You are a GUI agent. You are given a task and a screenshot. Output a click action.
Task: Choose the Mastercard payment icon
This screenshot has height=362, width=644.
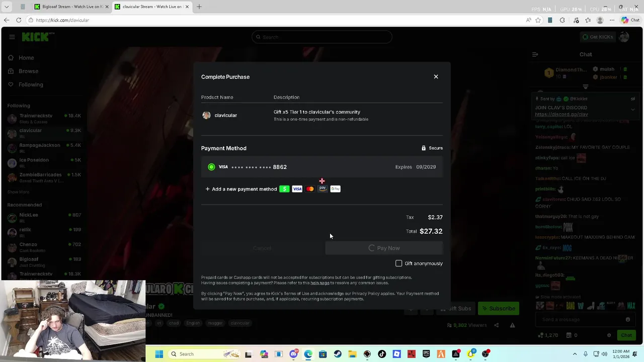pyautogui.click(x=310, y=189)
